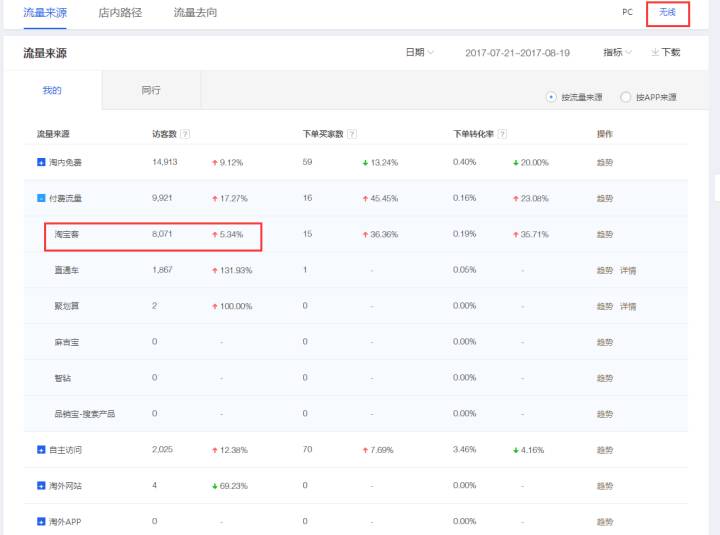Click the 聚划算 source name
This screenshot has width=720, height=535.
tap(67, 306)
